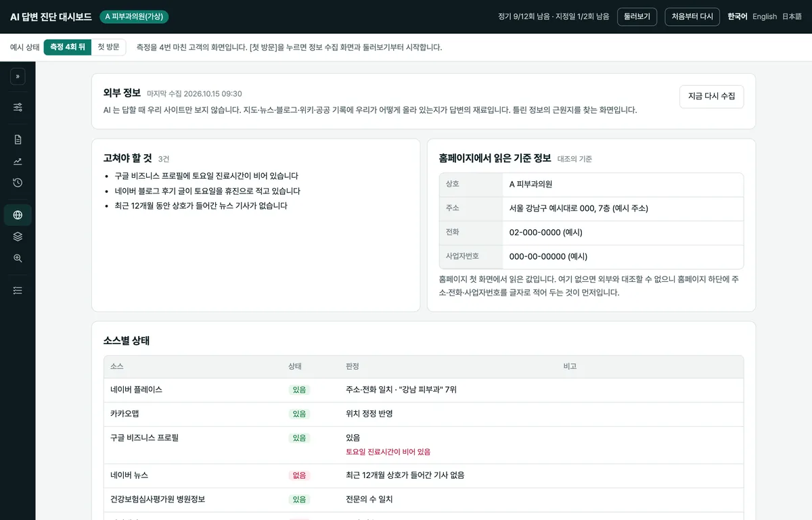The height and width of the screenshot is (520, 812).
Task: Switch language to 日本語
Action: coord(792,17)
